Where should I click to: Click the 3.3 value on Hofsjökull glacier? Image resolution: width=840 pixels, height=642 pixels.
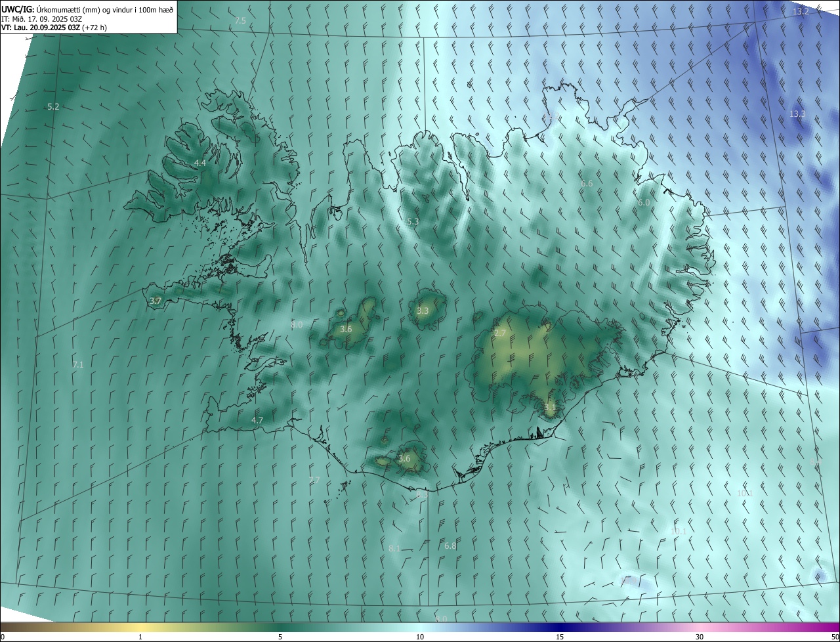[423, 311]
